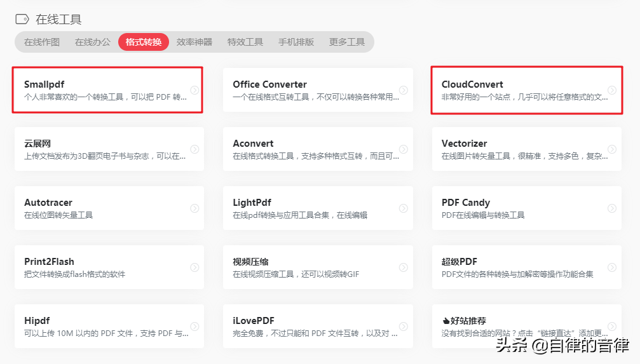Image resolution: width=640 pixels, height=364 pixels.
Task: Click the arrow icon on 超级PDF card
Action: pyautogui.click(x=612, y=267)
